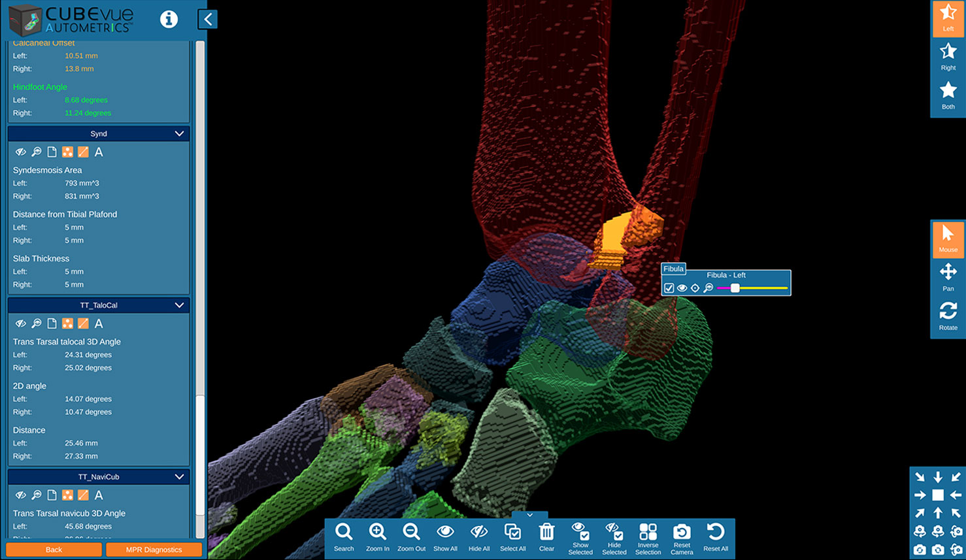Select the Left foot star view
Viewport: 966px width, 560px height.
click(948, 18)
